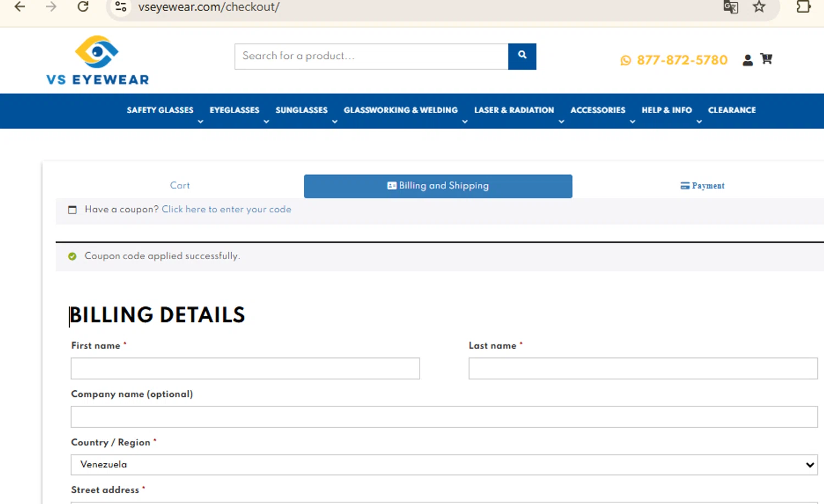This screenshot has width=824, height=504.
Task: Click "Coupon code applied successfully." message
Action: click(162, 256)
